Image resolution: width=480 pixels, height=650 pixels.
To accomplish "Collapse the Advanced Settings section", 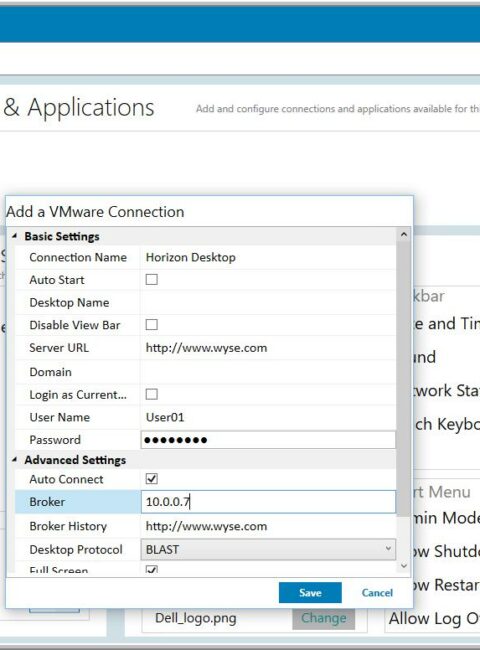I will (15, 460).
